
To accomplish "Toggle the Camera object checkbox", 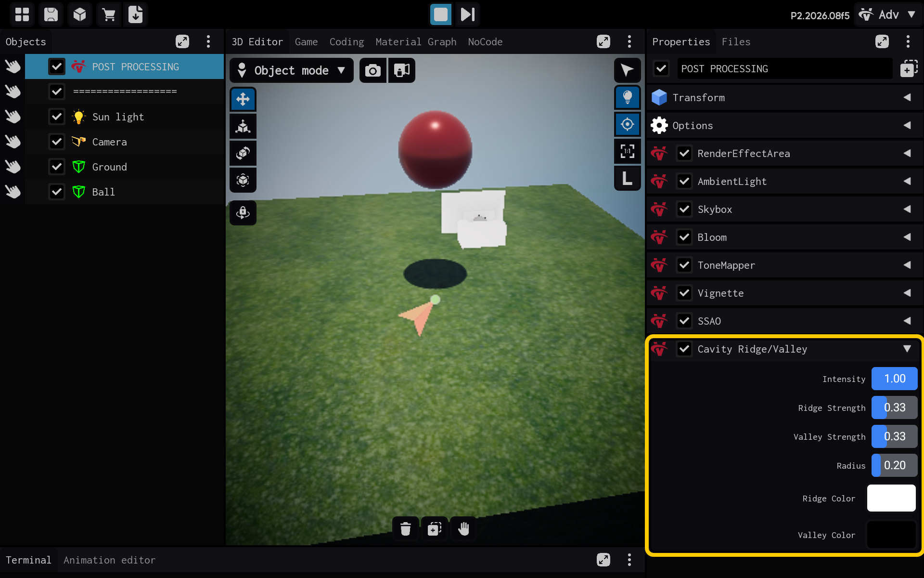I will coord(57,142).
